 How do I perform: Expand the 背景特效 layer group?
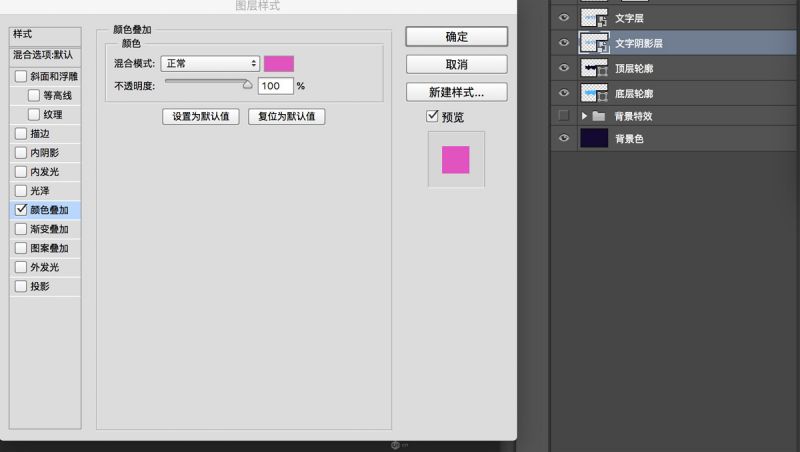pos(585,116)
